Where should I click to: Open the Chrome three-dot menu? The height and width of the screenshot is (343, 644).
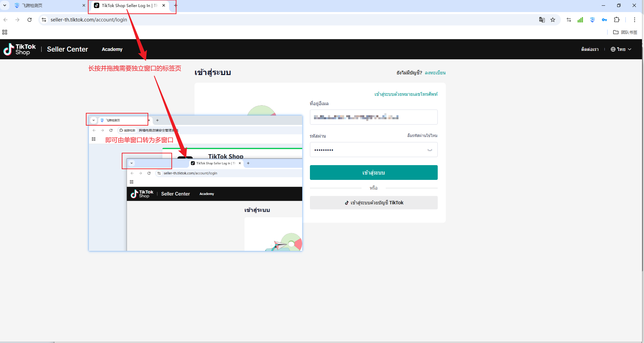click(x=634, y=20)
